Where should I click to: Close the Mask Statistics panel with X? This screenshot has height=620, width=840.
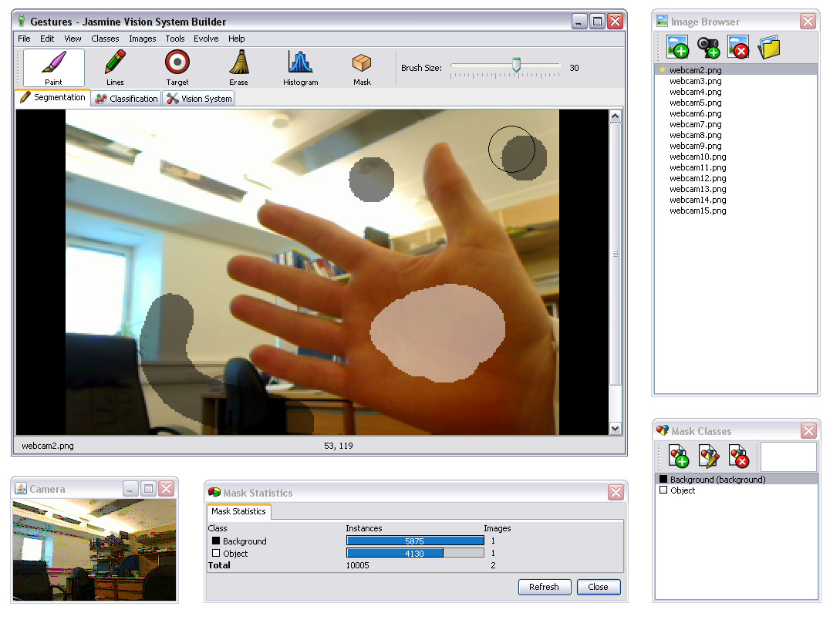tap(616, 492)
